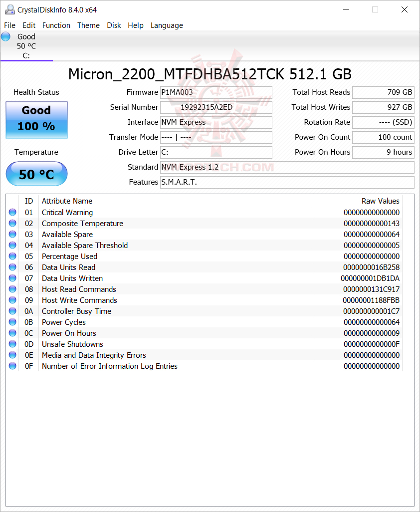Click the Standard field NVM Express 1.2

pos(287,167)
